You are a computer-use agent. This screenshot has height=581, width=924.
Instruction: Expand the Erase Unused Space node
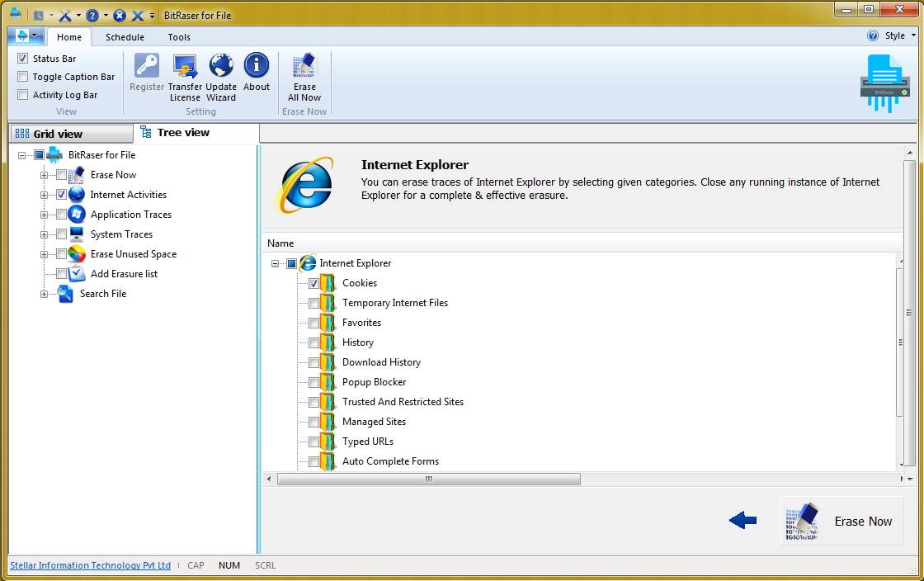click(x=44, y=254)
